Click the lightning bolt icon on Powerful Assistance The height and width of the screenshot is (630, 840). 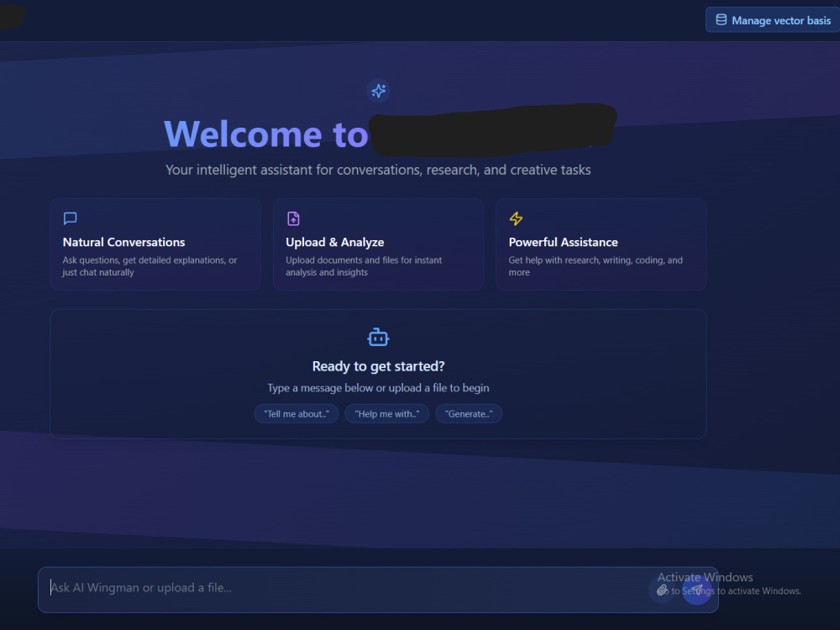(x=516, y=218)
